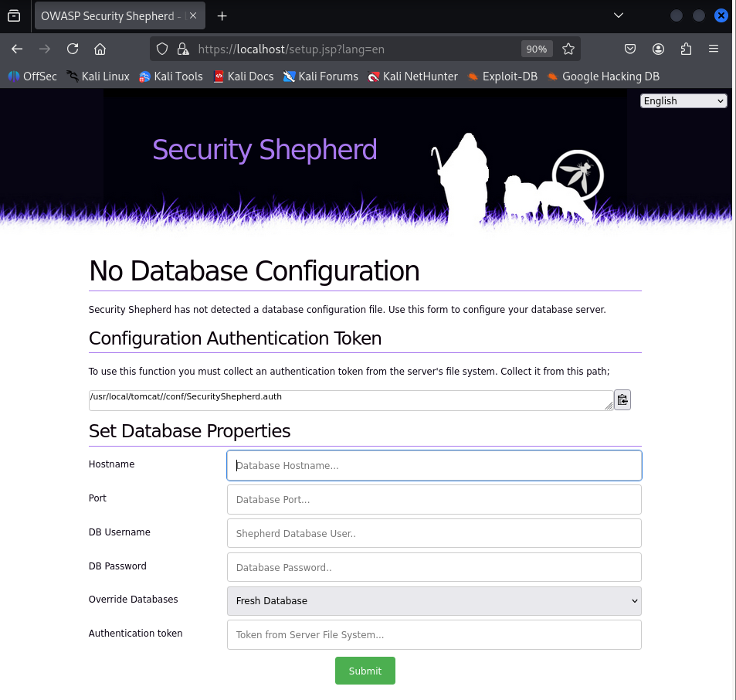Click the DB Username label
Image resolution: width=736 pixels, height=700 pixels.
click(120, 532)
